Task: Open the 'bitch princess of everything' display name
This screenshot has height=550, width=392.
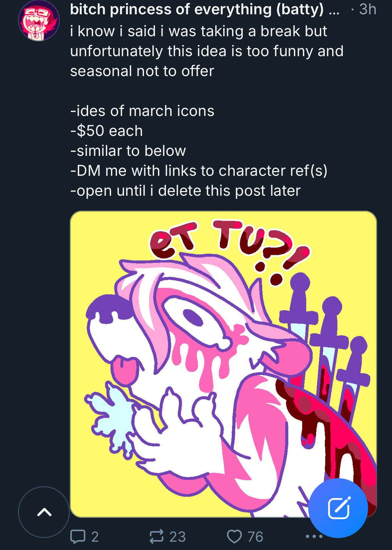Action: [197, 9]
